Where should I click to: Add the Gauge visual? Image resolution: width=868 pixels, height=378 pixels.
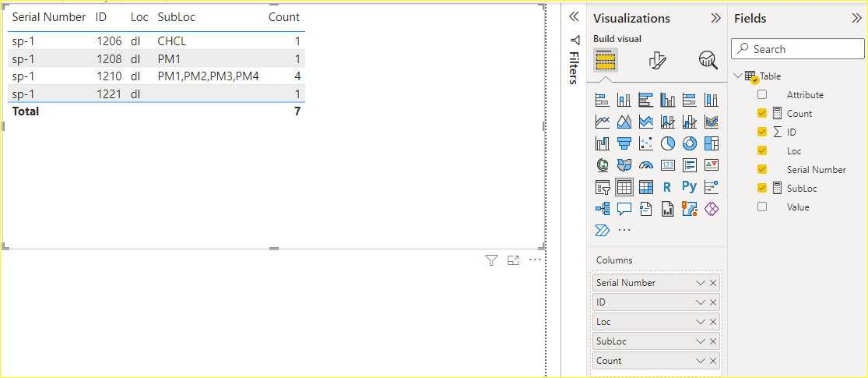(645, 164)
